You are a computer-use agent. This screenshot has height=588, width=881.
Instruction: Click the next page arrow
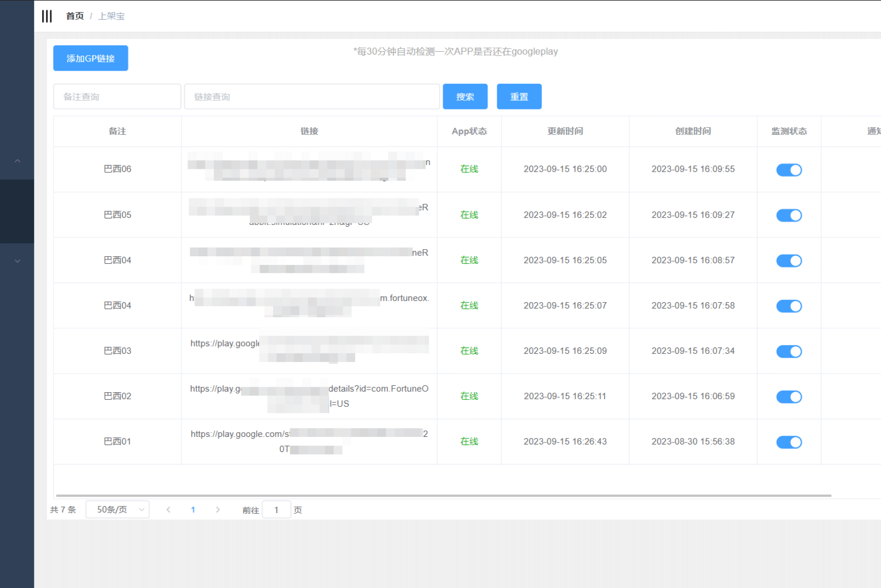(x=218, y=510)
